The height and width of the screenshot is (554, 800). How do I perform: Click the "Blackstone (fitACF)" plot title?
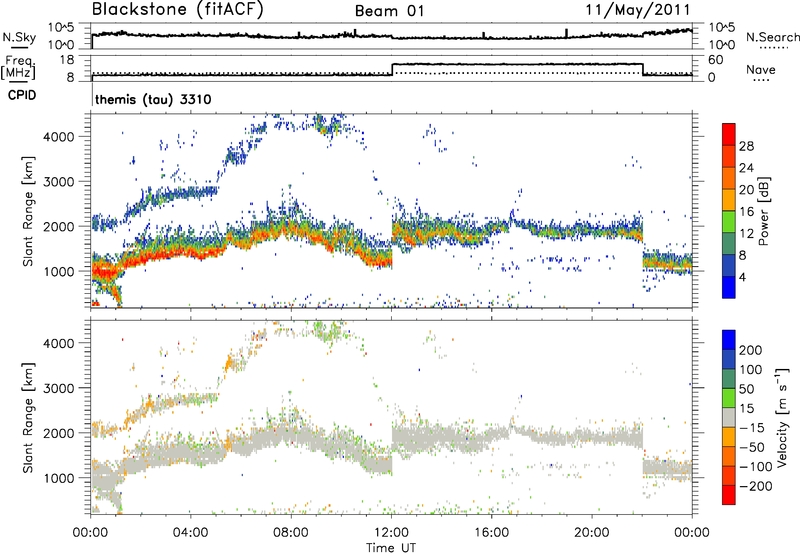[x=177, y=10]
